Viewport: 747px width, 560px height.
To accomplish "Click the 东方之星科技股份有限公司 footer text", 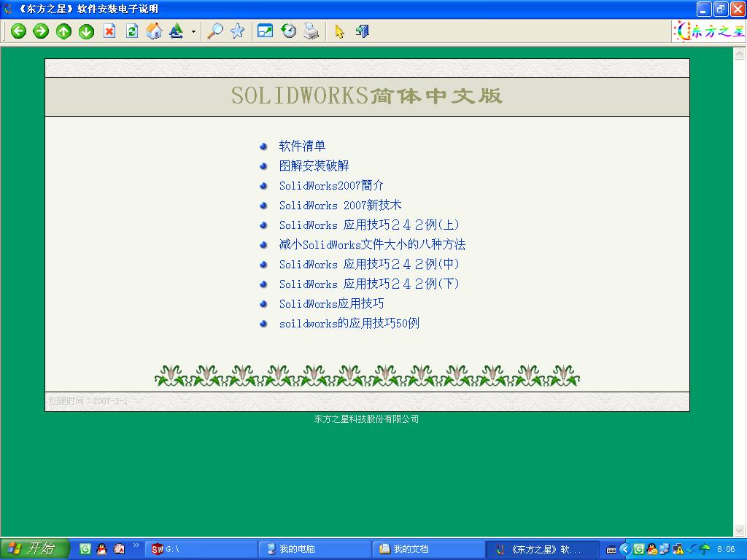I will [x=366, y=419].
